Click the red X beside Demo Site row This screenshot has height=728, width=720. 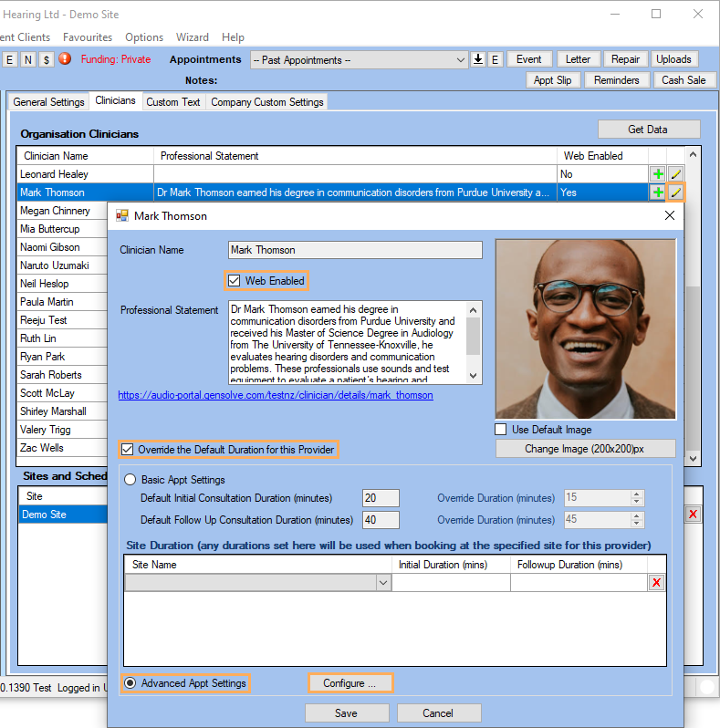tap(693, 514)
